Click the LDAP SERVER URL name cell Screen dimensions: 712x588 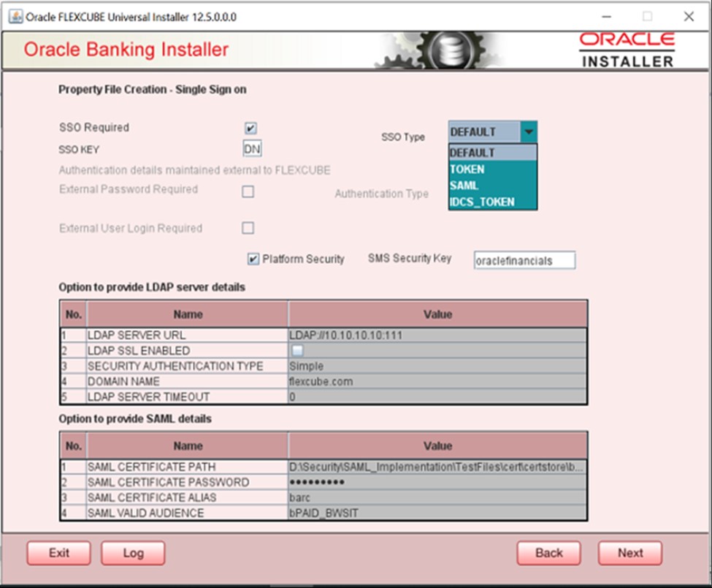(187, 335)
